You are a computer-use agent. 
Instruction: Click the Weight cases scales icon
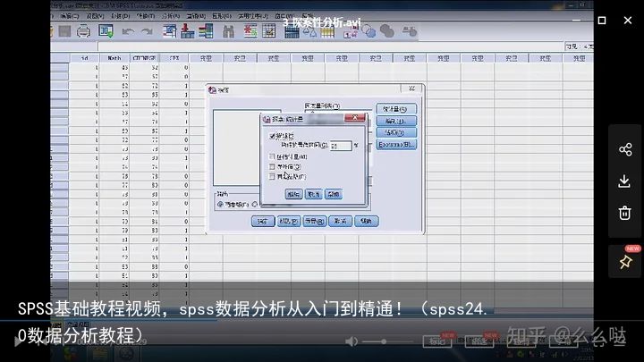(309, 32)
